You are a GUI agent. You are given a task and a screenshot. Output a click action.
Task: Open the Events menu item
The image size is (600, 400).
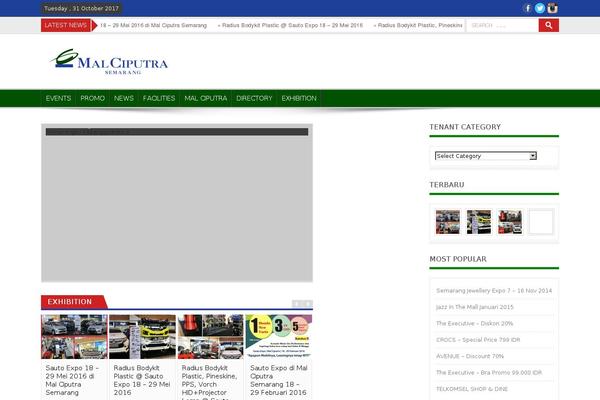[58, 98]
